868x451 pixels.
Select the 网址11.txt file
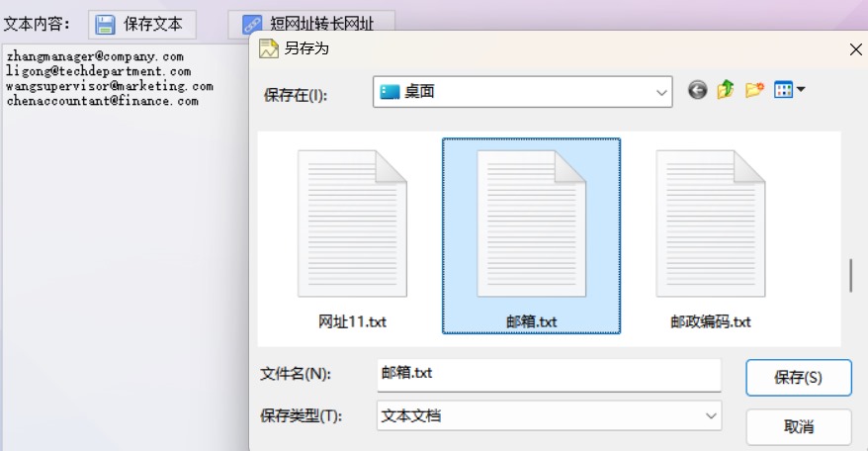click(x=352, y=237)
